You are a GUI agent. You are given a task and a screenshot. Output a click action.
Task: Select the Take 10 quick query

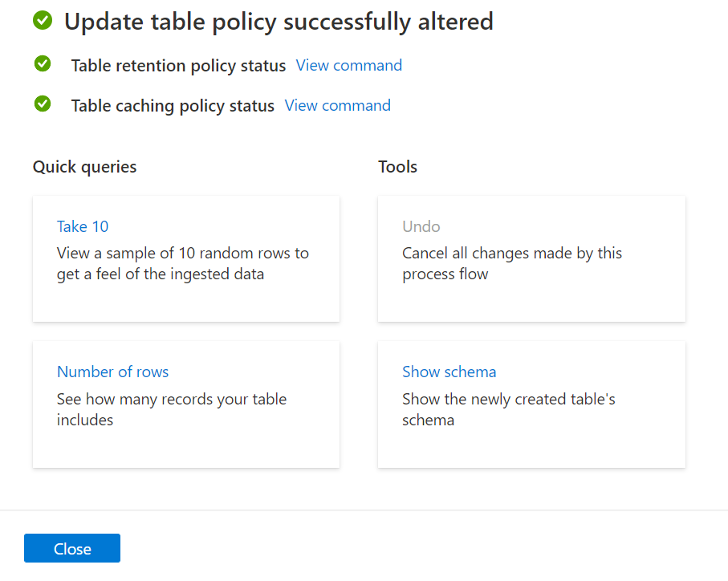click(83, 226)
